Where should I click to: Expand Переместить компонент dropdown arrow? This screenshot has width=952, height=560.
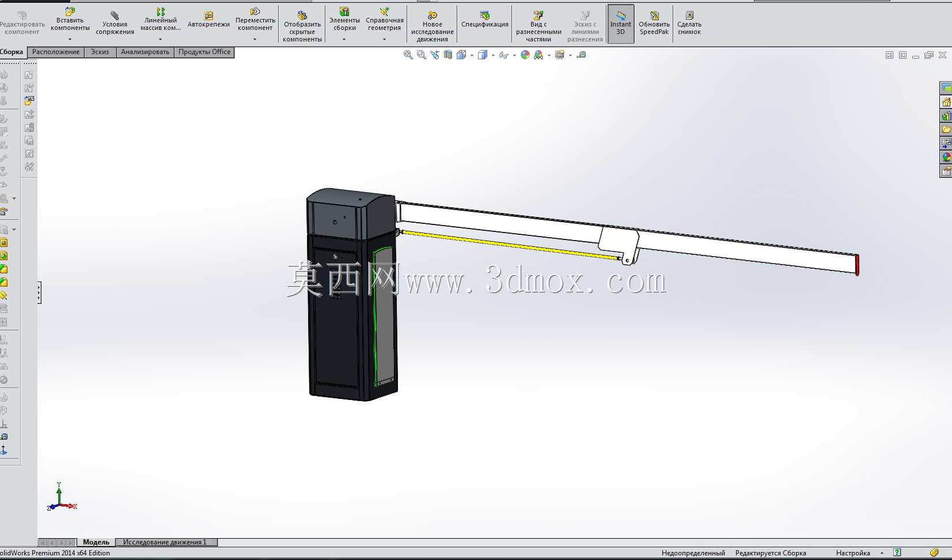(x=255, y=40)
